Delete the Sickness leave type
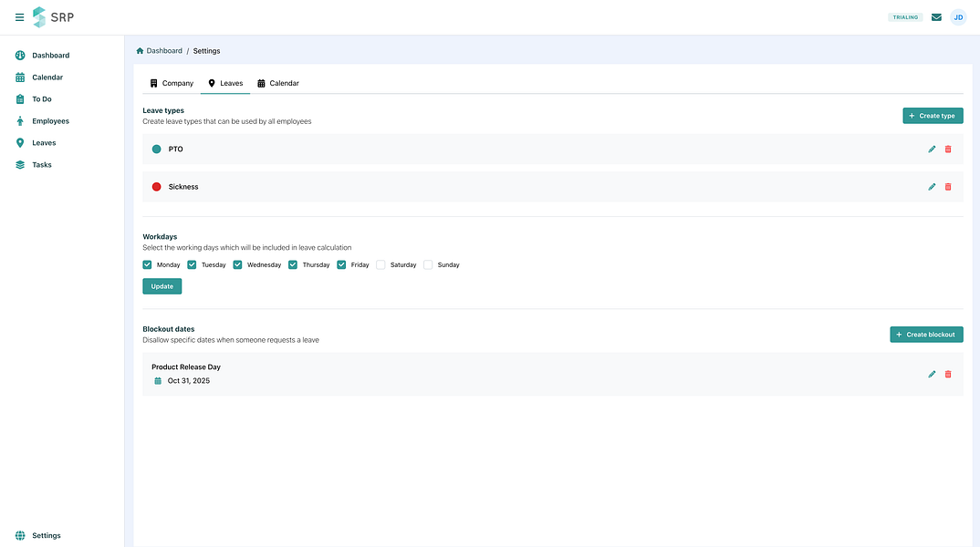 tap(948, 187)
